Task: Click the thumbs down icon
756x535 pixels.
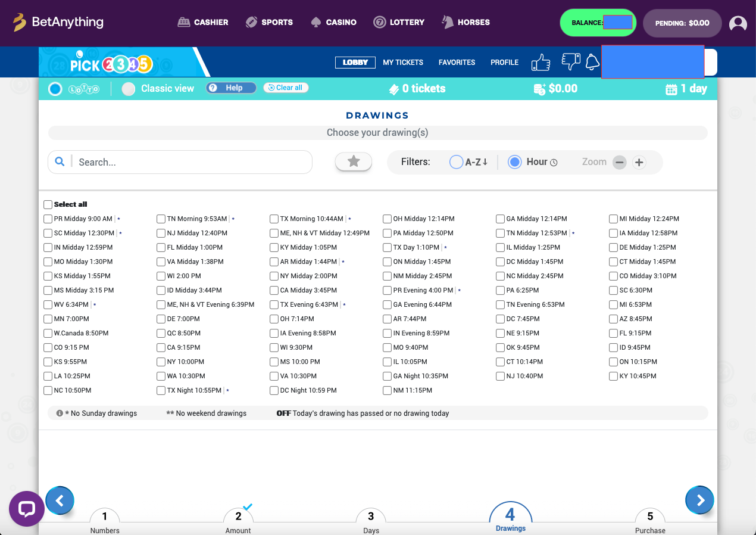Action: coord(570,61)
